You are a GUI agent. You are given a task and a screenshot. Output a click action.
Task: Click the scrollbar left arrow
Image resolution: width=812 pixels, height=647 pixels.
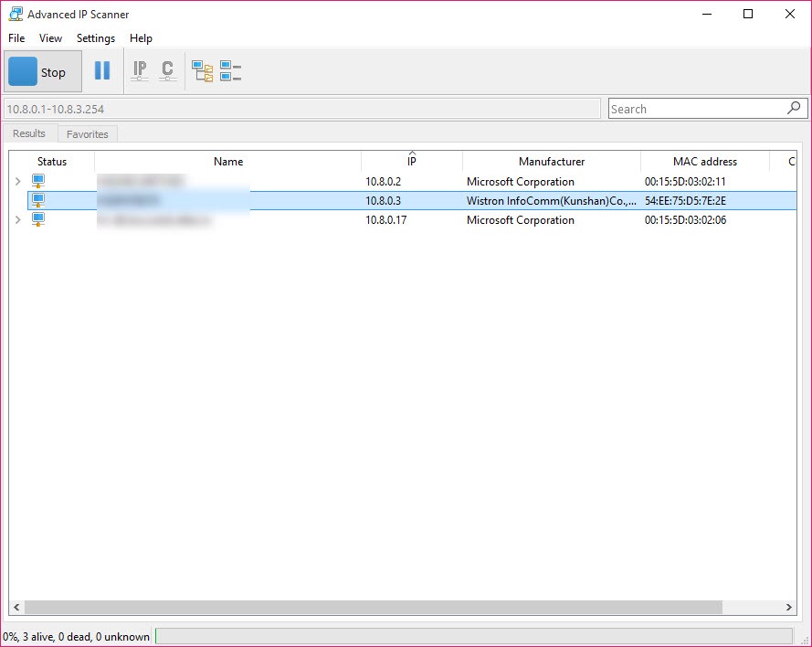[x=16, y=607]
